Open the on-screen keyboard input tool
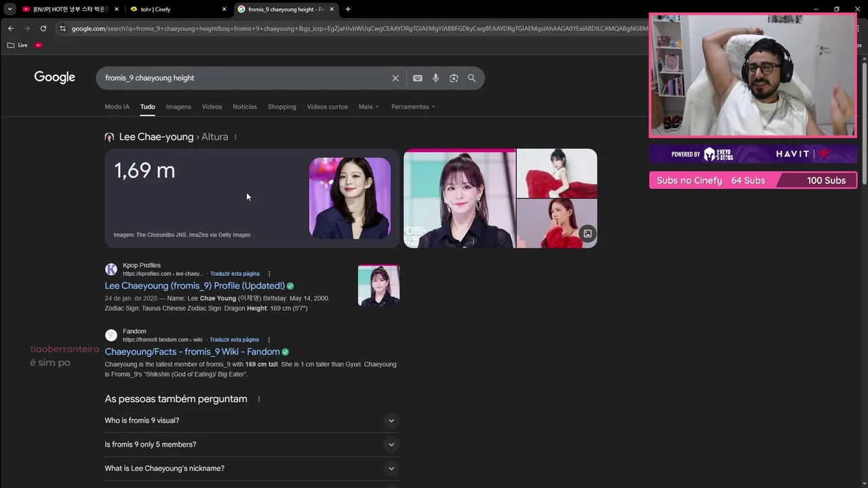The height and width of the screenshot is (488, 868). point(418,78)
